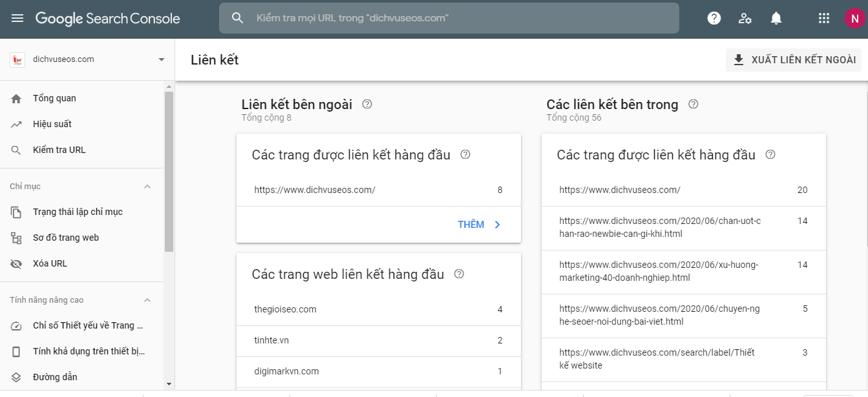Image resolution: width=868 pixels, height=397 pixels.
Task: Click help icon on external top linked pages
Action: click(465, 155)
